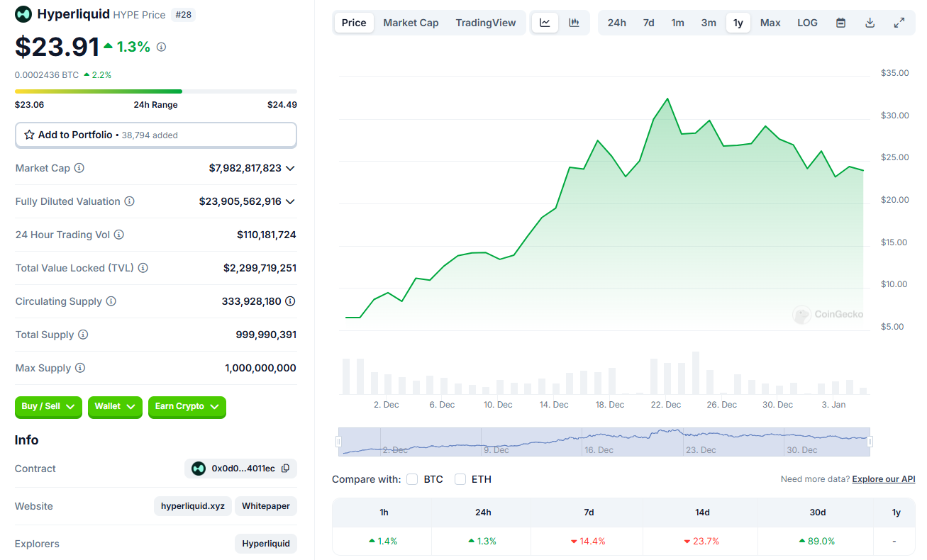This screenshot has width=927, height=560.
Task: Click the 0.0002436 BTC value
Action: (x=47, y=74)
